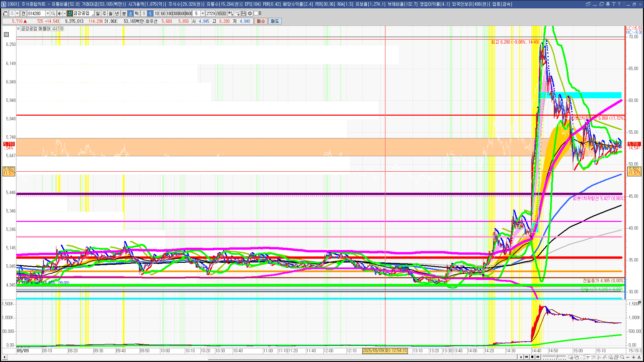Click the bottom-right magnifier zoom icon
The height and width of the screenshot is (362, 644).
tap(622, 357)
